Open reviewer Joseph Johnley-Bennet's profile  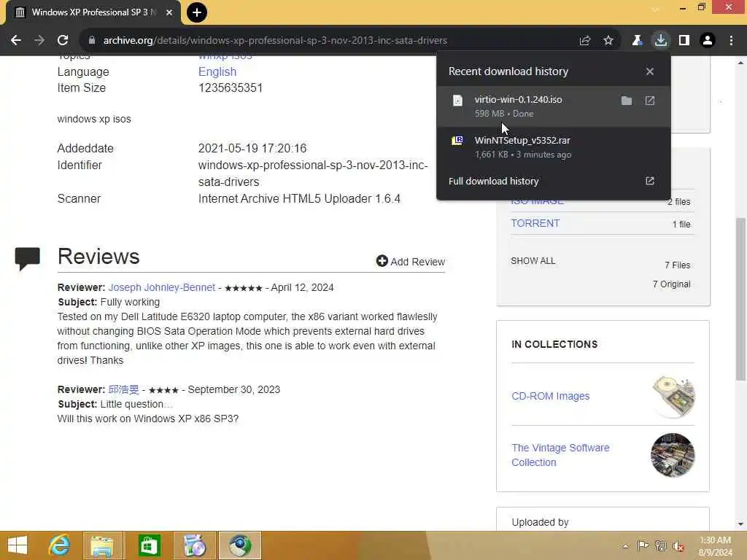click(161, 287)
